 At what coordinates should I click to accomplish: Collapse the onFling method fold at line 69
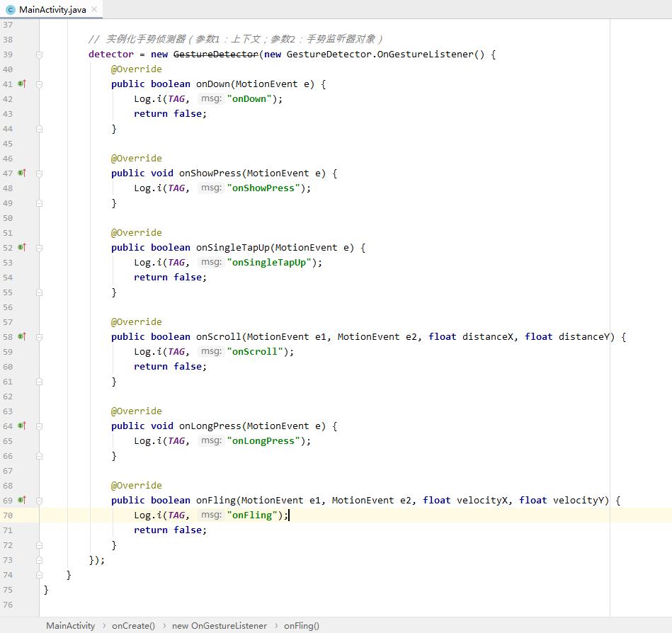click(40, 500)
